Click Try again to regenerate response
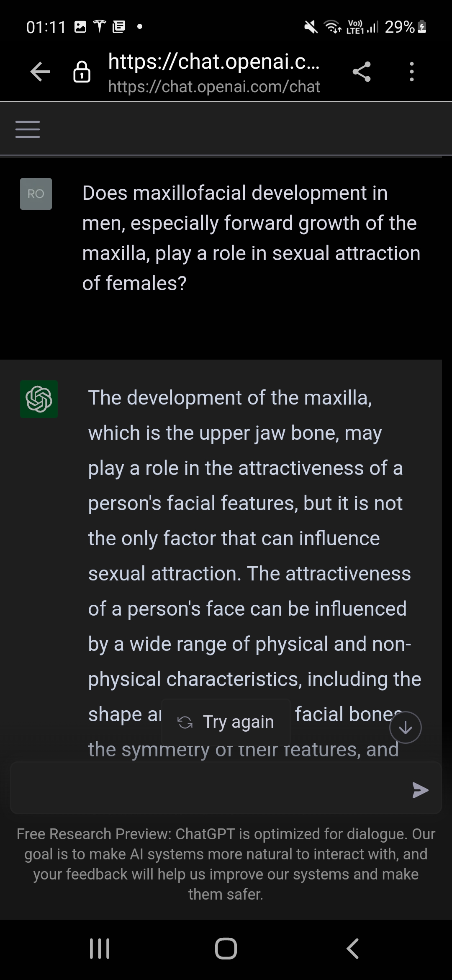452x980 pixels. pos(226,722)
